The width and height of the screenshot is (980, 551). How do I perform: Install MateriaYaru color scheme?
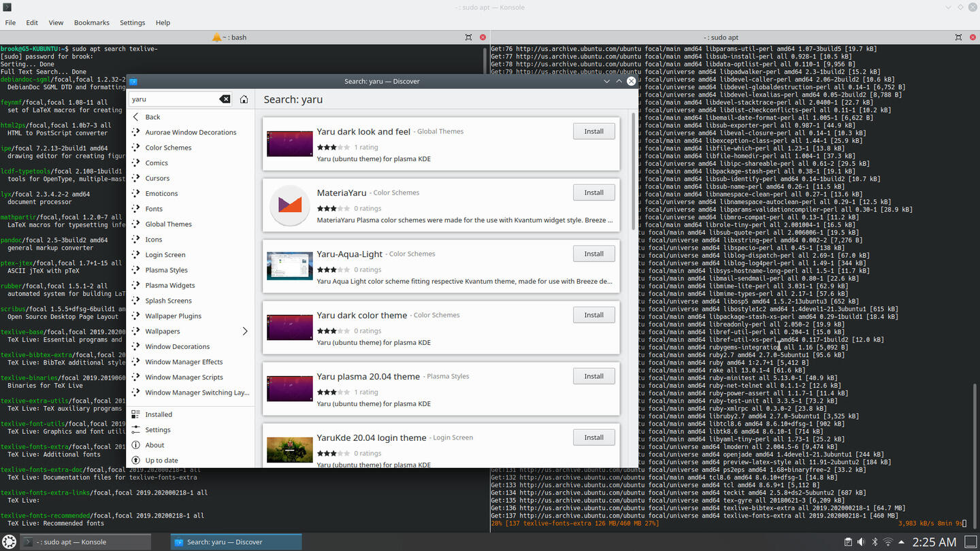tap(594, 193)
